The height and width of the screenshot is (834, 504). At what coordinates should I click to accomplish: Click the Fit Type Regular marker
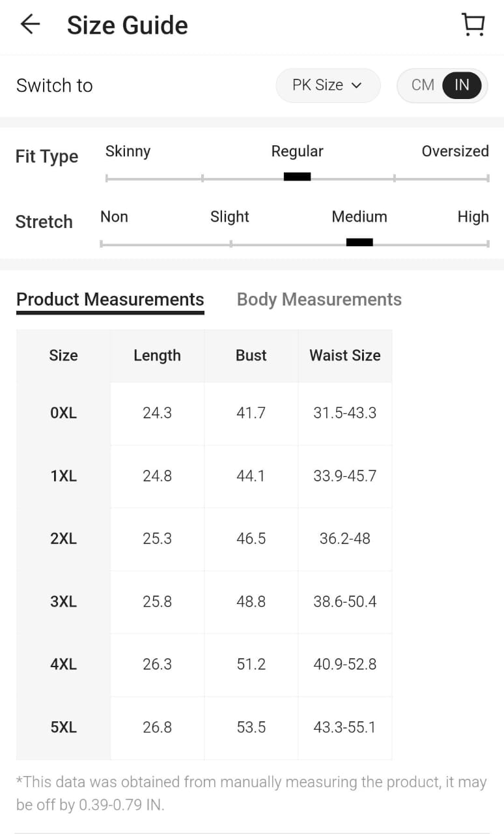pos(297,177)
